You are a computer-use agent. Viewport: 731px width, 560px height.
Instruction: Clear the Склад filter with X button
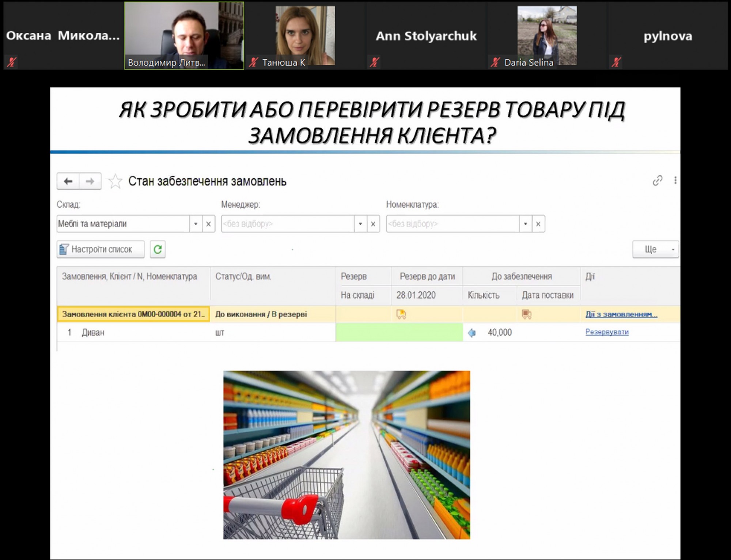point(208,224)
